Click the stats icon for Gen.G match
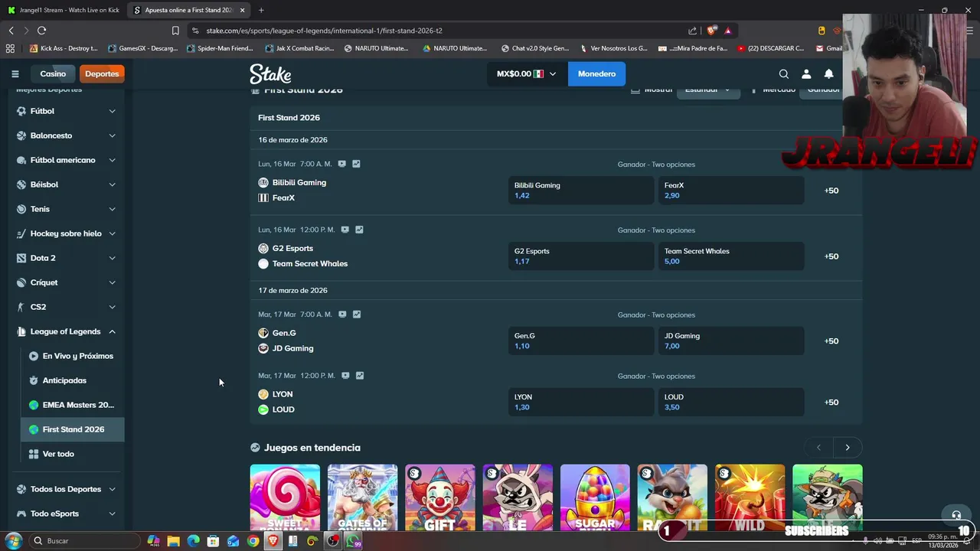 pos(356,315)
